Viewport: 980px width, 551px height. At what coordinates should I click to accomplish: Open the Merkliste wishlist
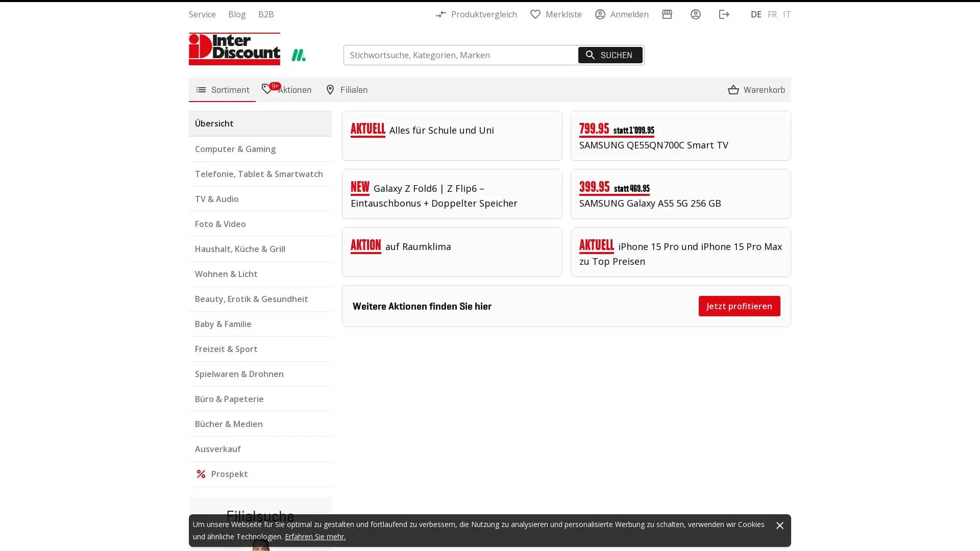pyautogui.click(x=556, y=14)
